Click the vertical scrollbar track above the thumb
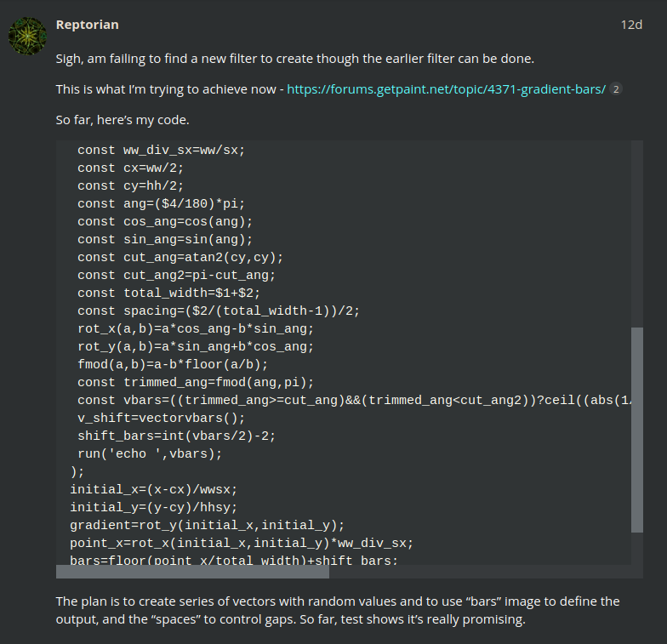Viewport: 667px width, 644px height. click(636, 233)
